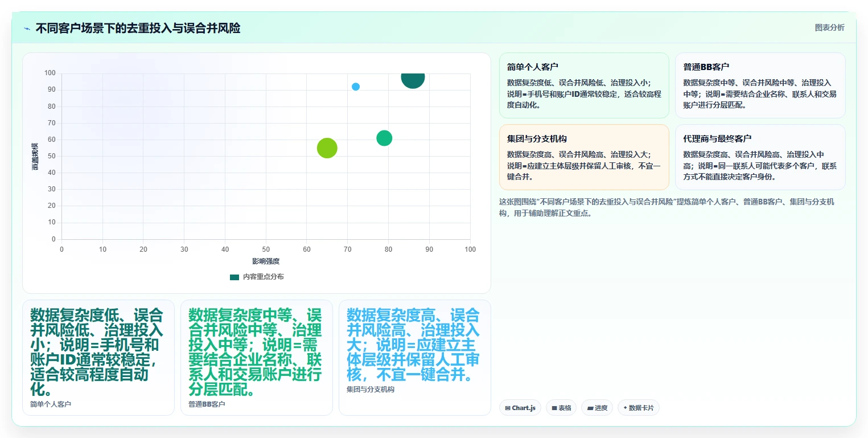Click the 普通BB客户 label under green stat
The height and width of the screenshot is (438, 868).
coord(207,404)
